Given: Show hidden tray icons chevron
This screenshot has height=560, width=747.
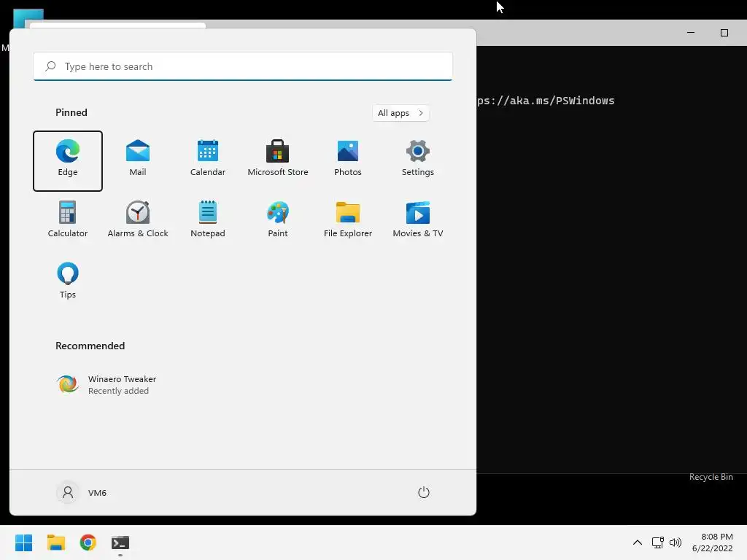Looking at the screenshot, I should click(638, 542).
